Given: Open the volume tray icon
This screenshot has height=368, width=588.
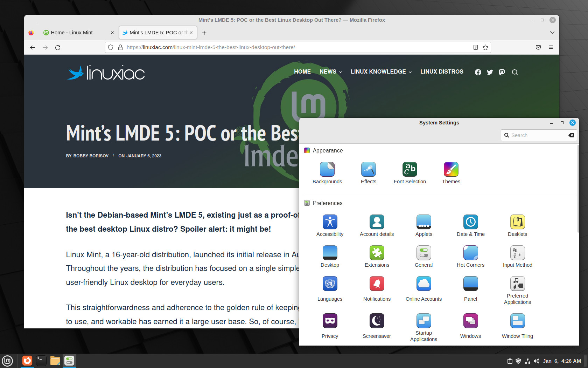Looking at the screenshot, I should [537, 361].
